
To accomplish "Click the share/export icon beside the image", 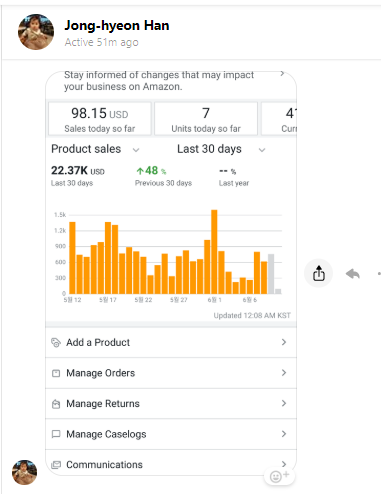I will (319, 274).
